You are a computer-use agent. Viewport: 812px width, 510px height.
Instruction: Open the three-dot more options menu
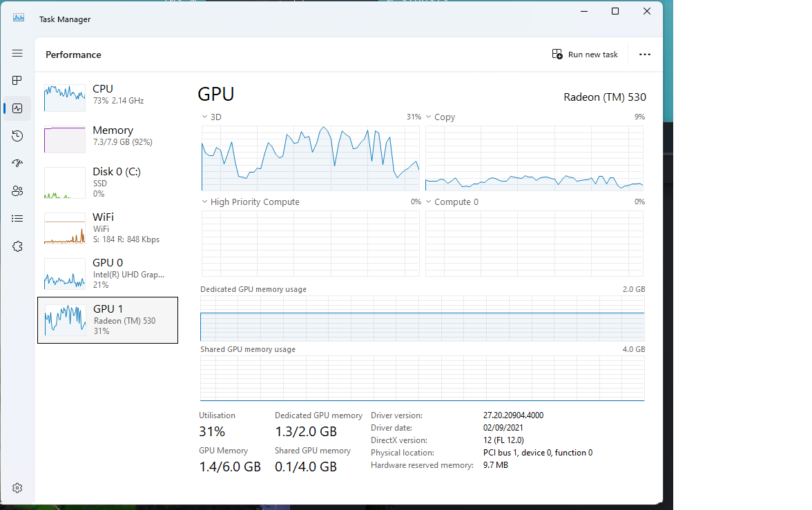pos(644,55)
